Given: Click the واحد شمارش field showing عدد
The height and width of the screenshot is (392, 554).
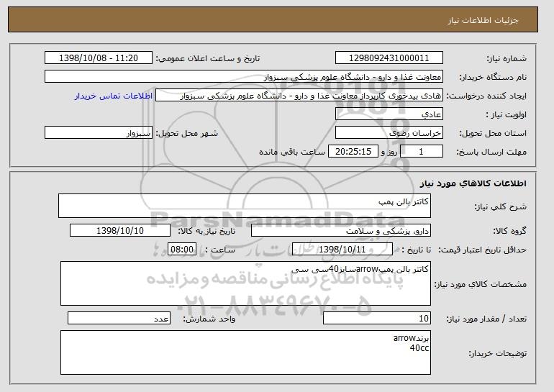Looking at the screenshot, I should point(119,318).
